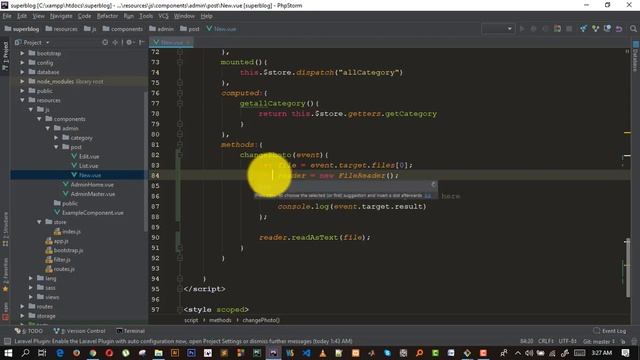
Task: Open the Project panel gear settings
Action: (129, 42)
